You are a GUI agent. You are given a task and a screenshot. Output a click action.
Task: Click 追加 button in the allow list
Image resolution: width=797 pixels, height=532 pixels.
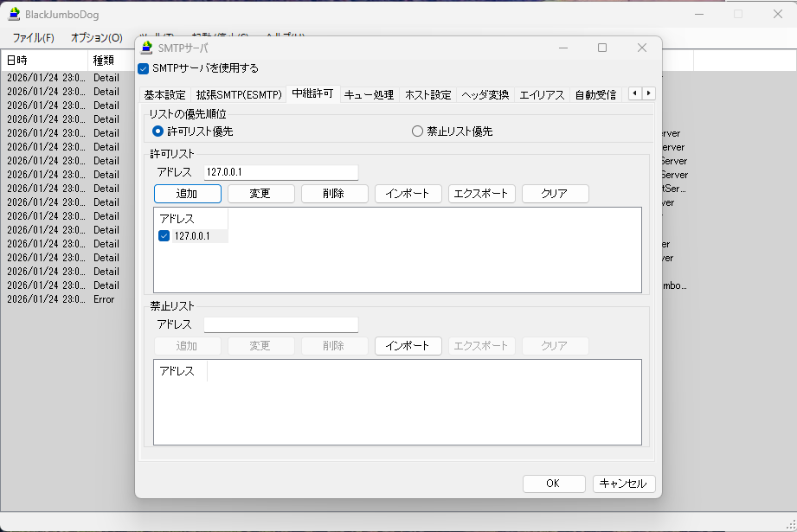point(188,194)
